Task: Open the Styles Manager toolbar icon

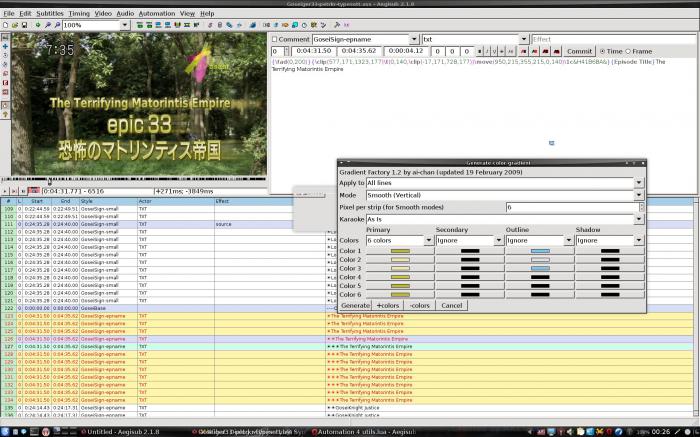Action: (210, 25)
